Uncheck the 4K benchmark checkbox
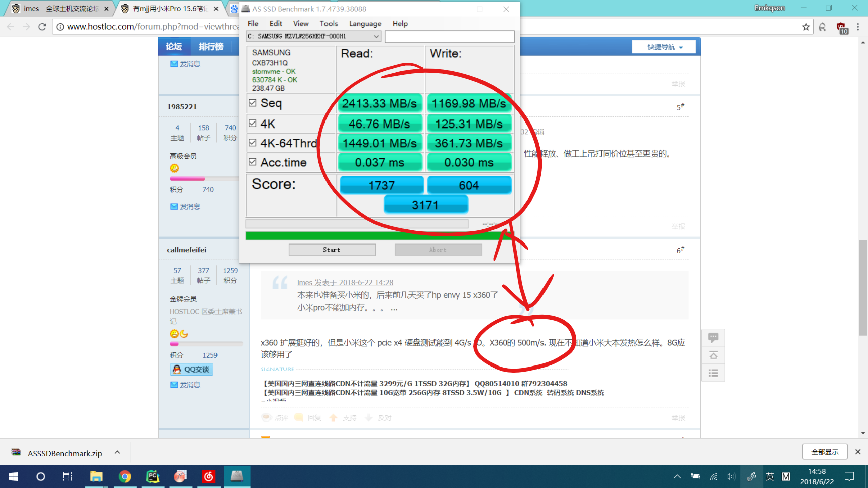Viewport: 868px width, 488px height. (x=253, y=123)
